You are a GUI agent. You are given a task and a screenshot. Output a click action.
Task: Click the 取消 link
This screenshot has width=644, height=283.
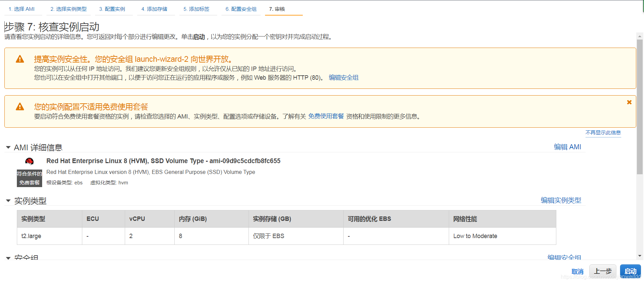578,272
